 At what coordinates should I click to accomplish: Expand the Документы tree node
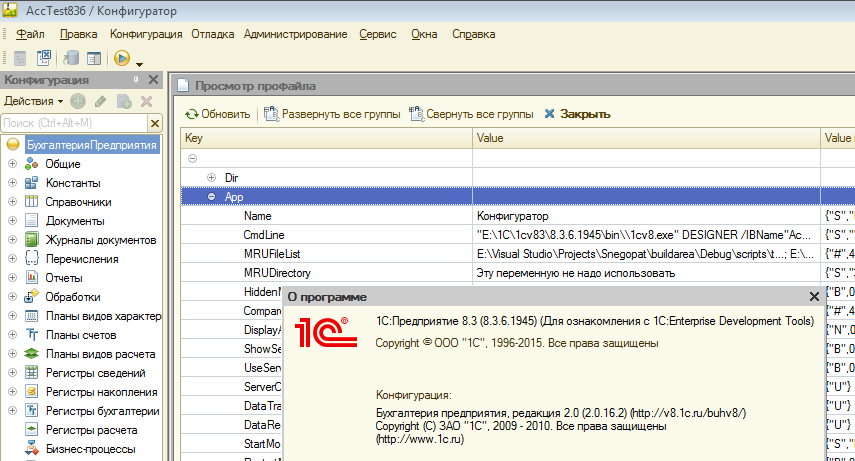pos(13,220)
